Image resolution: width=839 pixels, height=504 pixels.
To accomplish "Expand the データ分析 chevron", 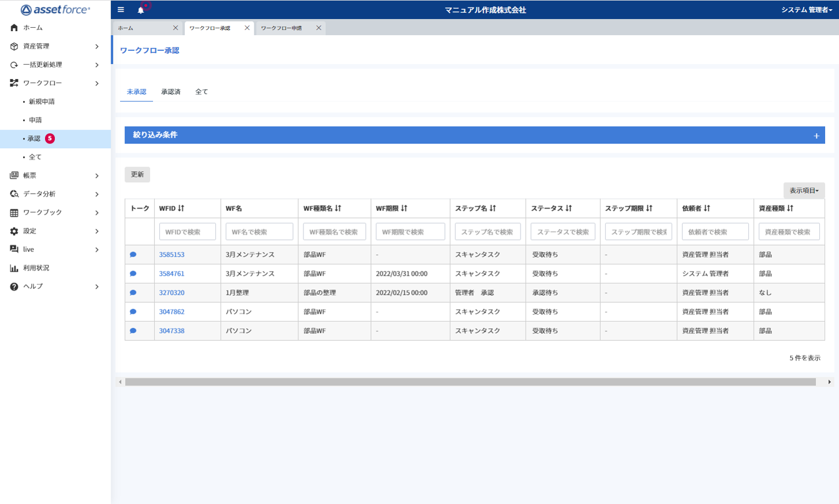I will coord(97,194).
